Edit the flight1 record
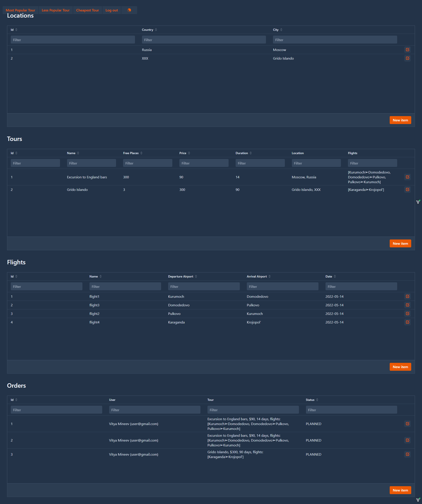The width and height of the screenshot is (422, 504). point(408,296)
